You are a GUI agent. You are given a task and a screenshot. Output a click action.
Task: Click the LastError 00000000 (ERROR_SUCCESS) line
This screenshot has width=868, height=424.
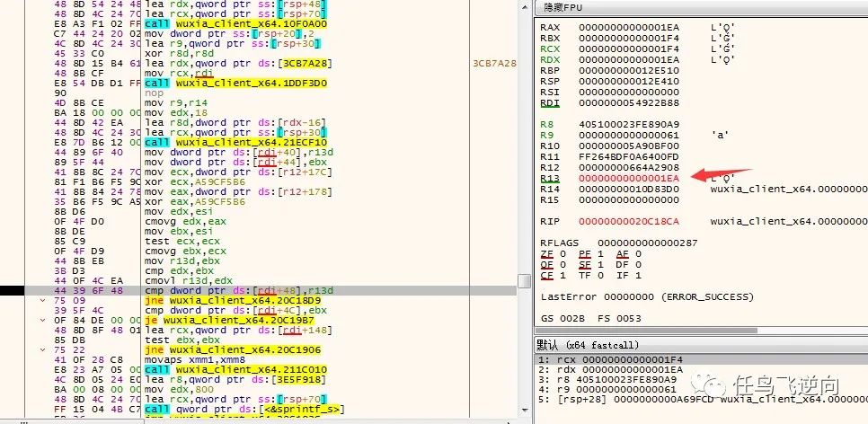click(647, 297)
